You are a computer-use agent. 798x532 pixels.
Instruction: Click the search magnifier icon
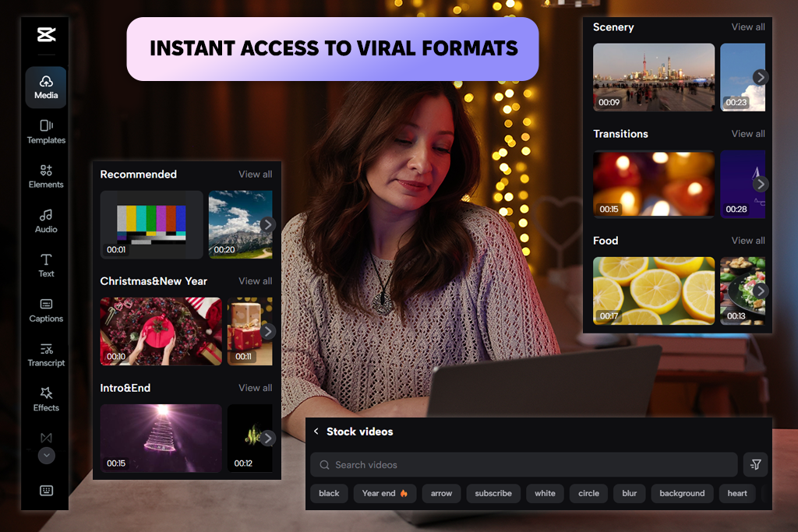point(324,465)
